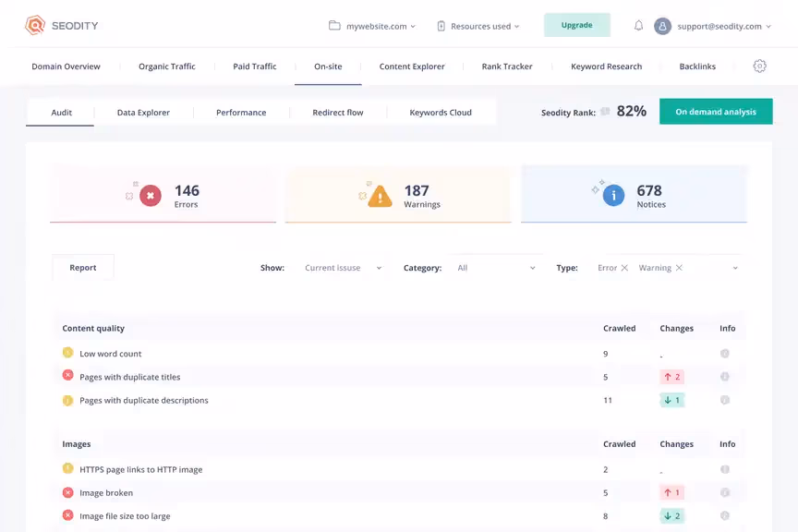Click the Resources used battery icon

point(441,26)
